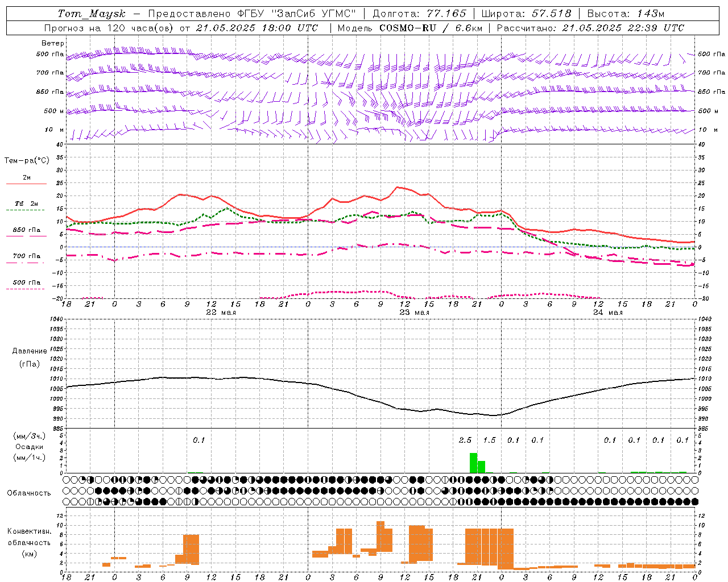
Task: Click the Прогноз на 120 часа(ов) text
Action: coord(109,28)
